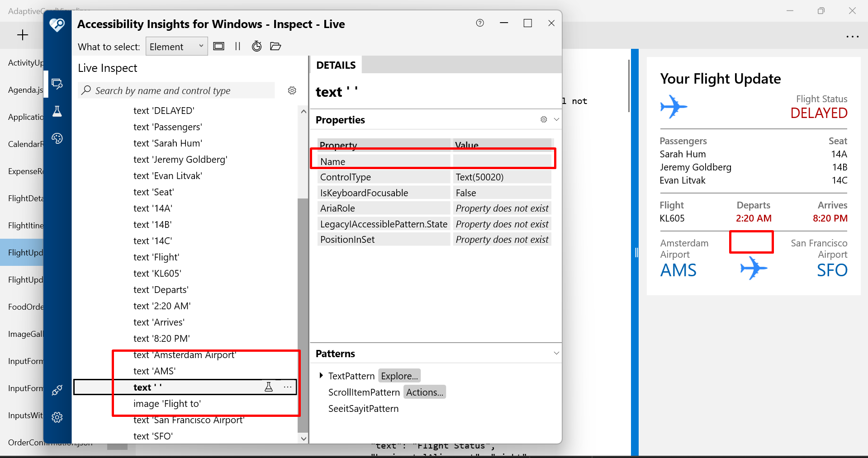Click the feedback plug icon near sidebar bottom
Screen dimensions: 868x458
pos(57,390)
